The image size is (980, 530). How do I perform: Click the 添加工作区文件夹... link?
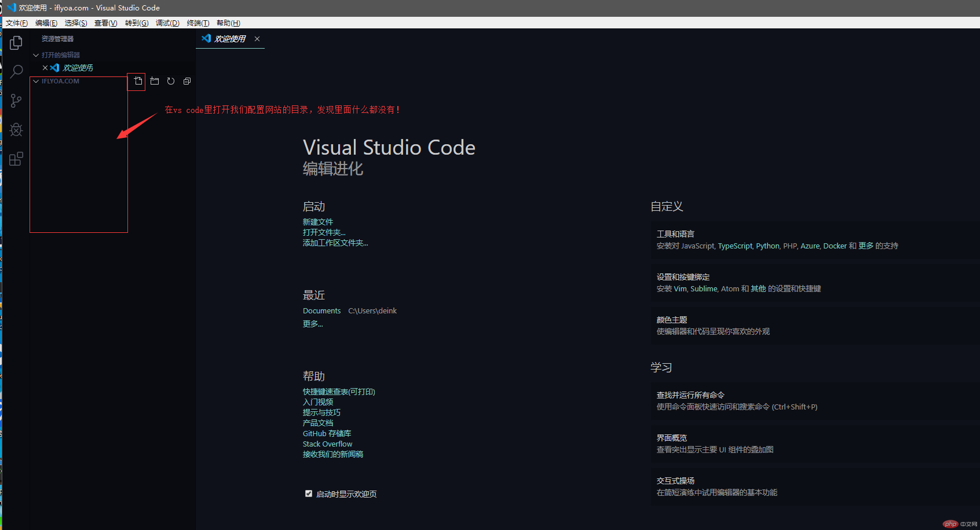335,243
